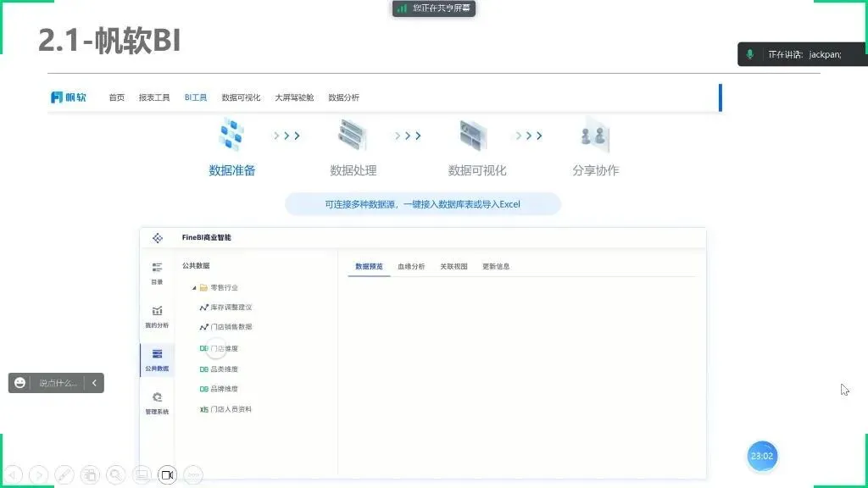Collapse the 零售行业 folder arrow
This screenshot has height=488, width=868.
click(194, 288)
